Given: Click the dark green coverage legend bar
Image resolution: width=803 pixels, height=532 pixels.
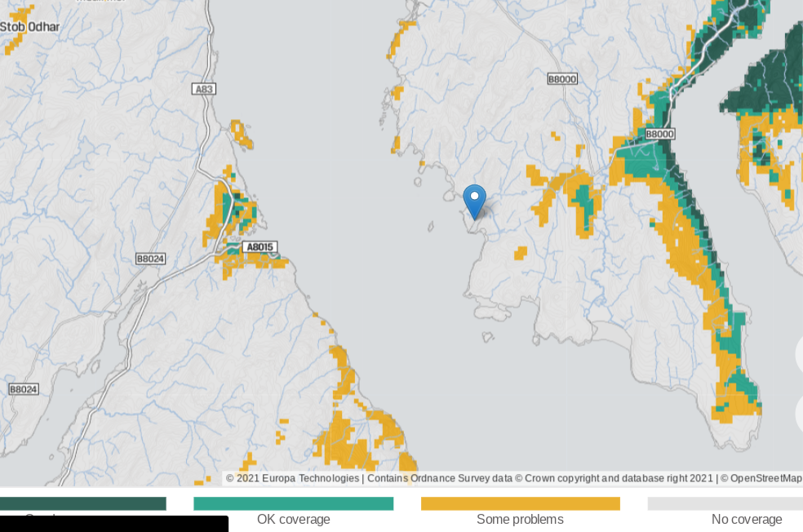Looking at the screenshot, I should 83,503.
